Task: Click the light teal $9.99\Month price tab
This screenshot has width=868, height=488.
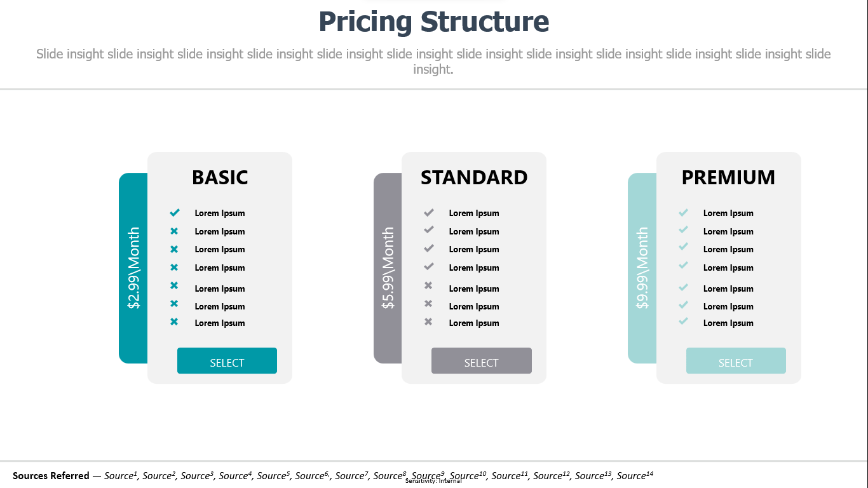Action: point(642,268)
